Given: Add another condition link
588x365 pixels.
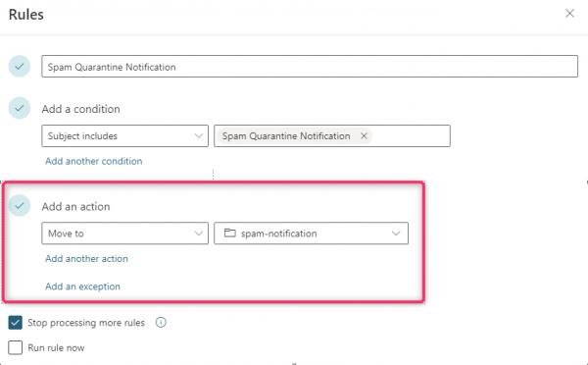Looking at the screenshot, I should pyautogui.click(x=94, y=161).
